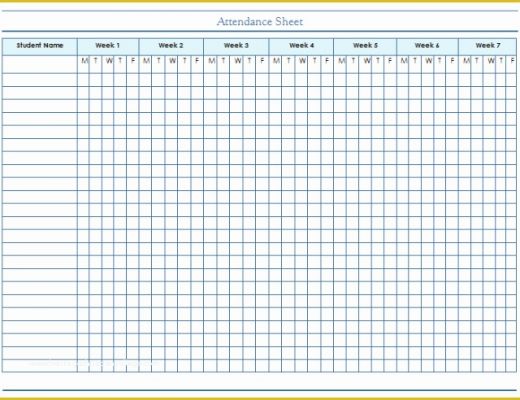This screenshot has height=400, width=520.
Task: Select the Week 2 header cell
Action: click(171, 47)
